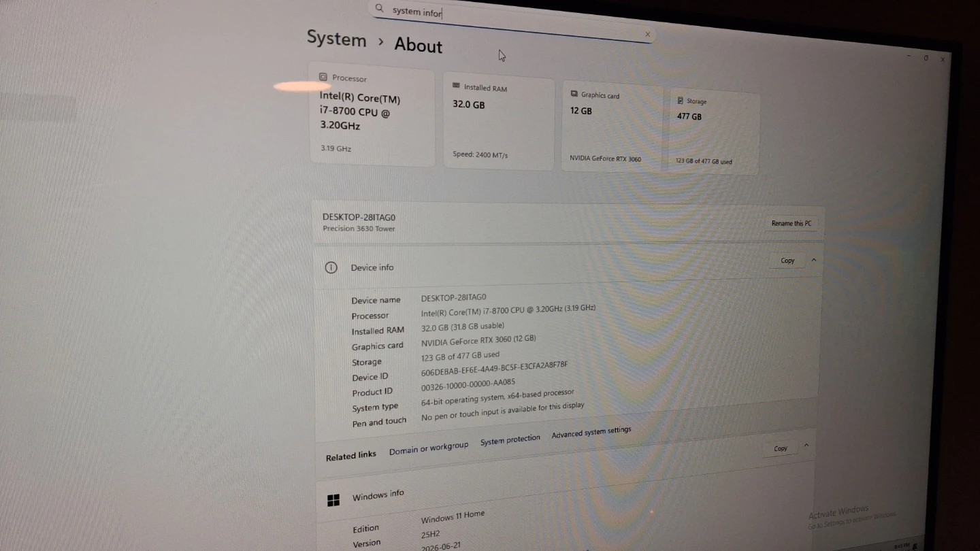Image resolution: width=980 pixels, height=551 pixels.
Task: Select Product ID 00326-10000-00000-AA085
Action: 468,385
